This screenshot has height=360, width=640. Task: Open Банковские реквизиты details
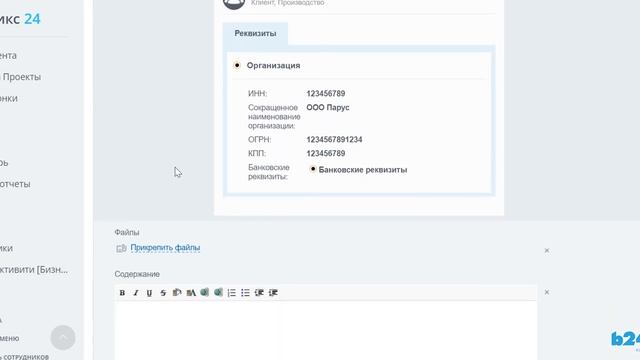pos(363,170)
